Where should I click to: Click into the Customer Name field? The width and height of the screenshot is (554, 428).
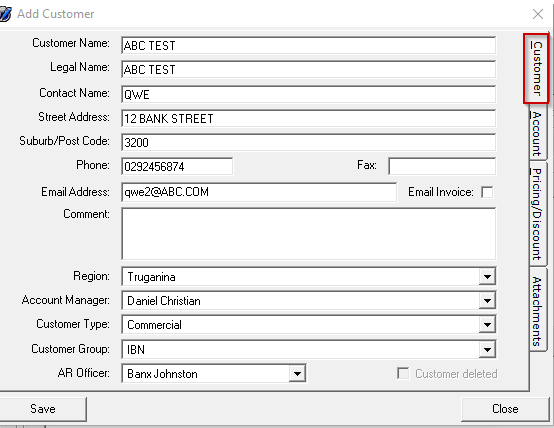(308, 46)
